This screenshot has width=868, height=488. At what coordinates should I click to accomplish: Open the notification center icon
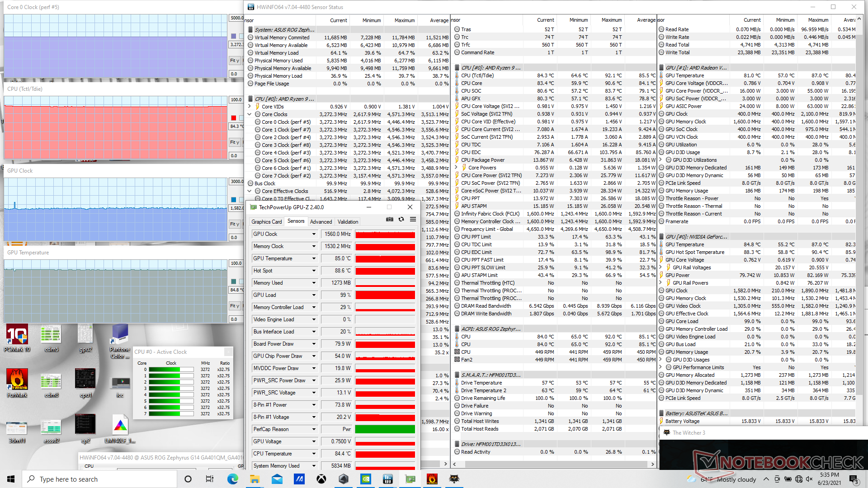coord(853,479)
